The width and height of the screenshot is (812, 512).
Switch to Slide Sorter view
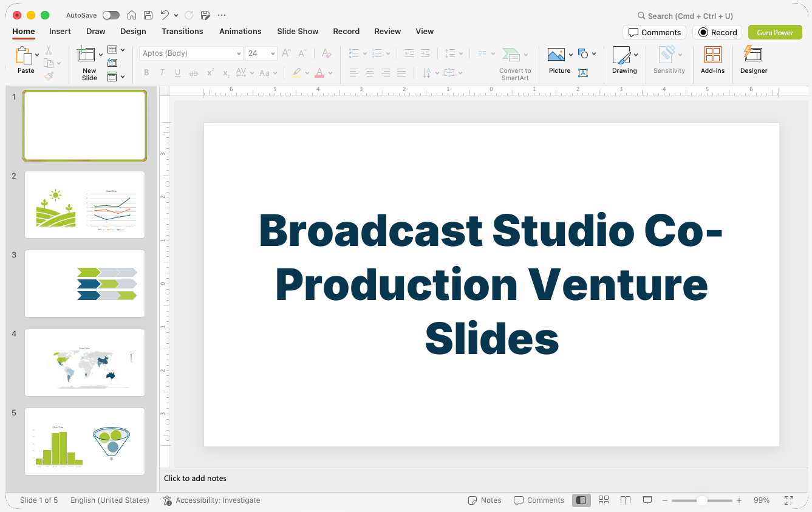604,500
